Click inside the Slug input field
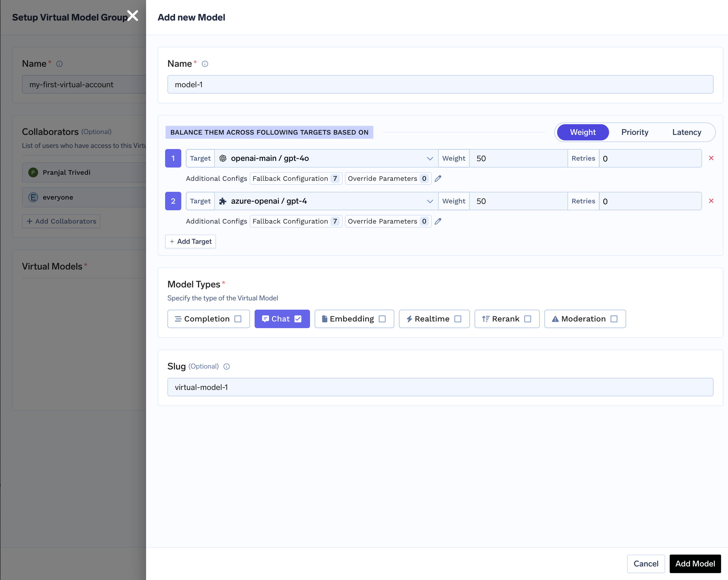728x580 pixels. point(439,387)
